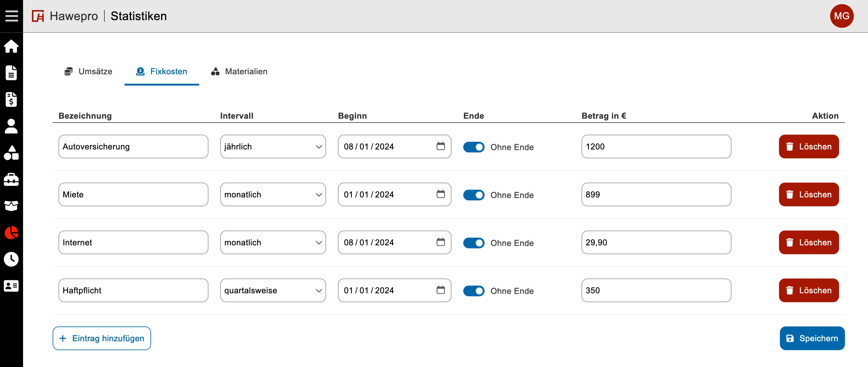Edit the Internet name field
The image size is (868, 367).
133,242
